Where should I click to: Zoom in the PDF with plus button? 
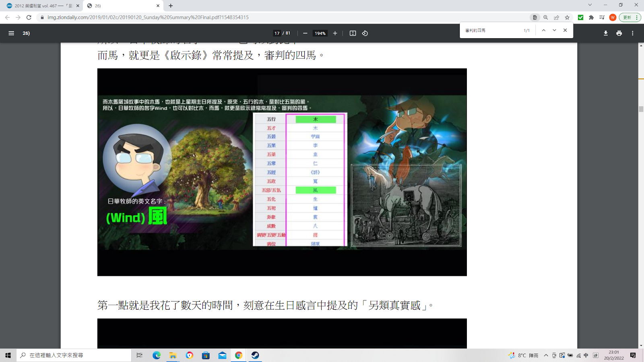click(335, 33)
